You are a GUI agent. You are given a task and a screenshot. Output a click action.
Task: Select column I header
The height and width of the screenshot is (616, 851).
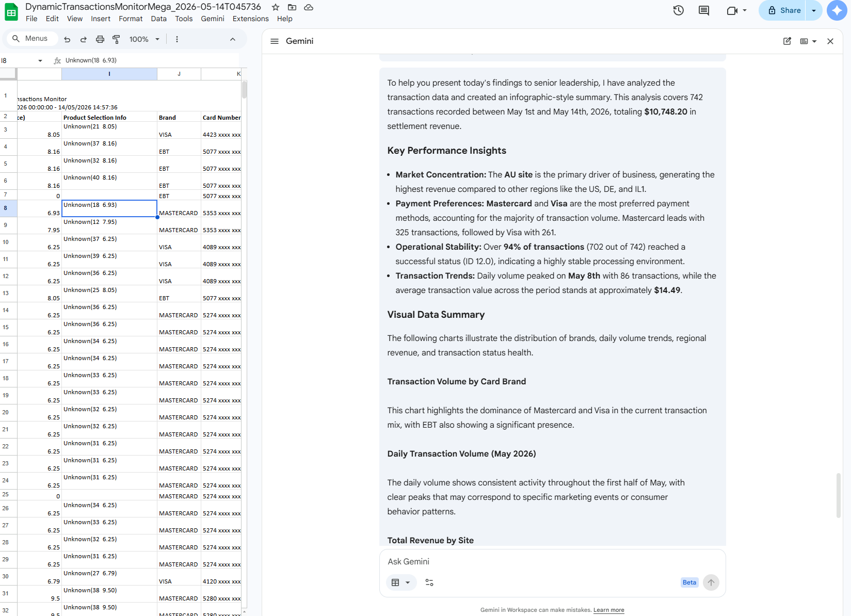point(109,74)
